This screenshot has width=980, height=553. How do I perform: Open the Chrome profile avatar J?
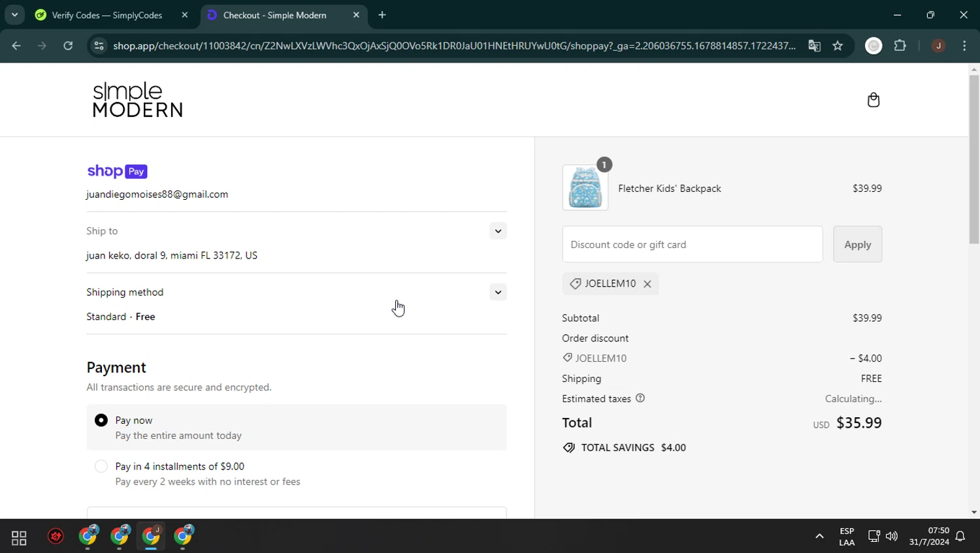pyautogui.click(x=938, y=46)
